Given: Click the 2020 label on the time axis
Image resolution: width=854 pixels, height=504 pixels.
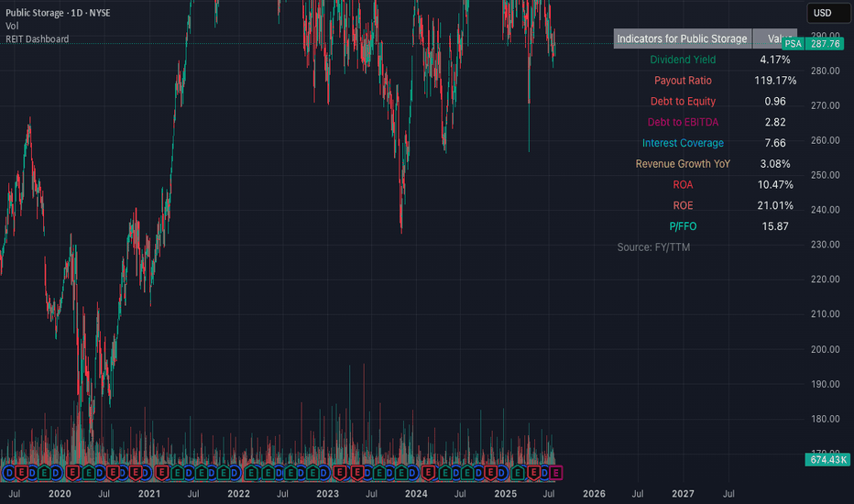Looking at the screenshot, I should [x=60, y=494].
